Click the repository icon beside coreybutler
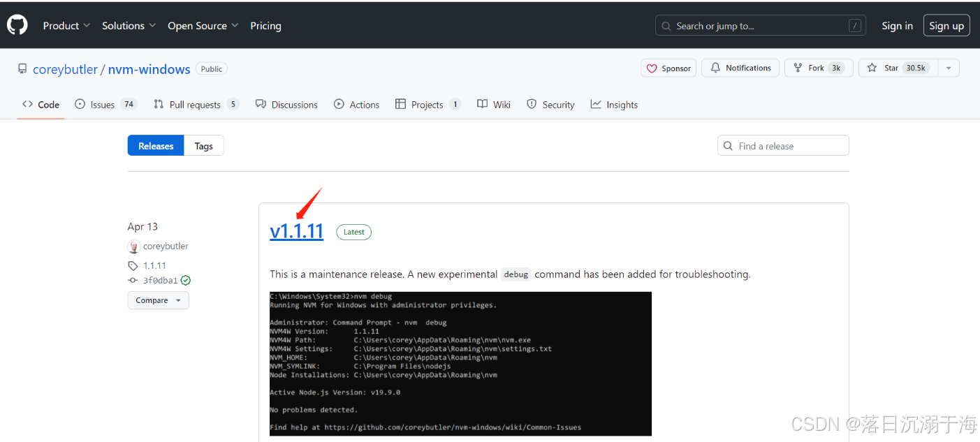 click(x=22, y=68)
